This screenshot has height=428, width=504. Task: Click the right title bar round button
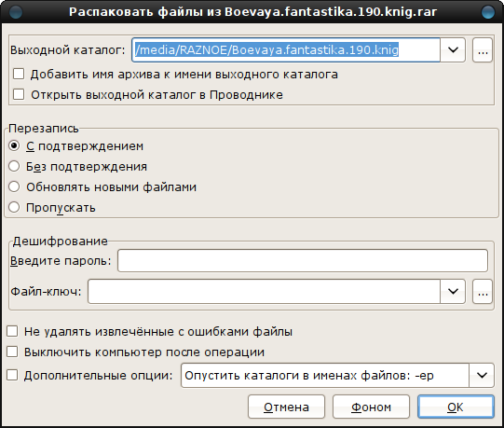(488, 12)
